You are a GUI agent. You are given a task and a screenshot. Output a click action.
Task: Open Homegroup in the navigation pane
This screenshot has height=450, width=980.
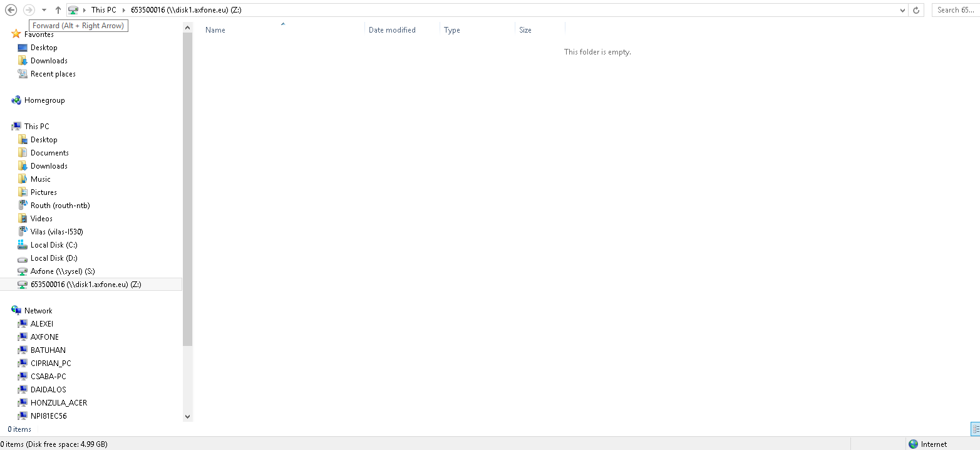[44, 100]
